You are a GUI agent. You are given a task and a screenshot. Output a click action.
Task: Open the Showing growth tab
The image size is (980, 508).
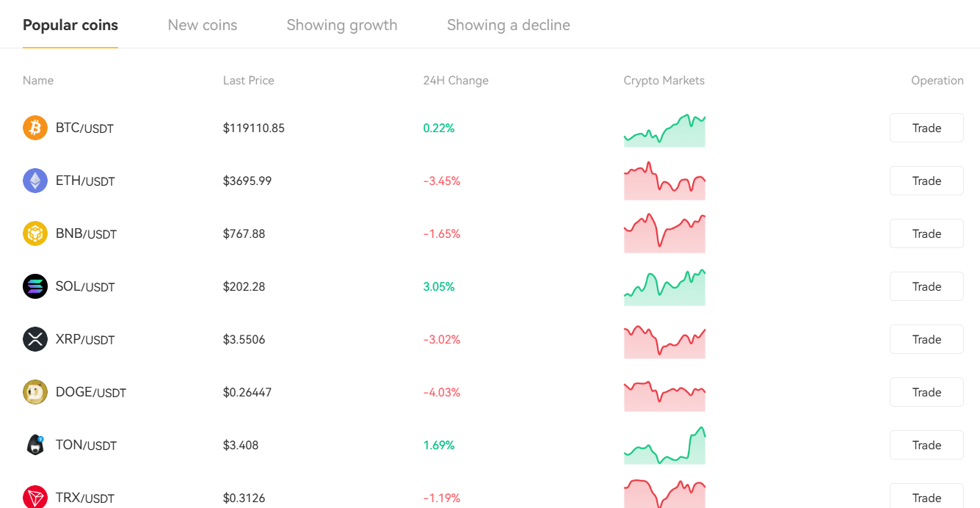[342, 25]
